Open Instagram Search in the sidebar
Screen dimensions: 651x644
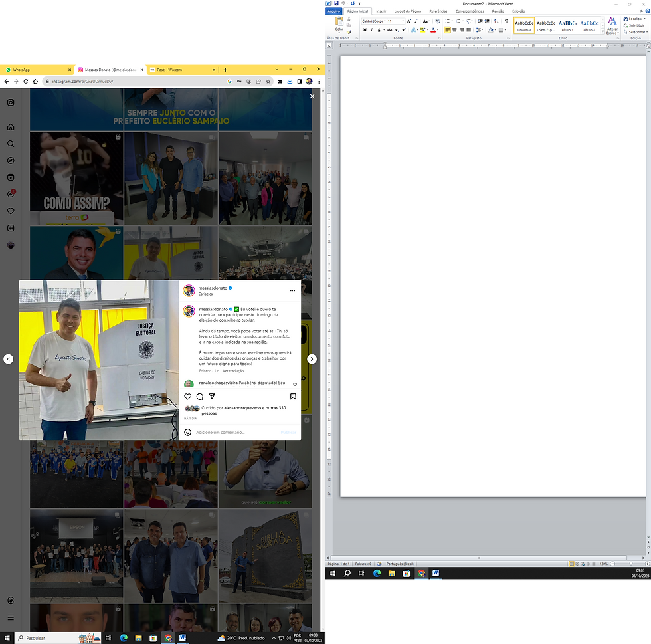click(11, 144)
